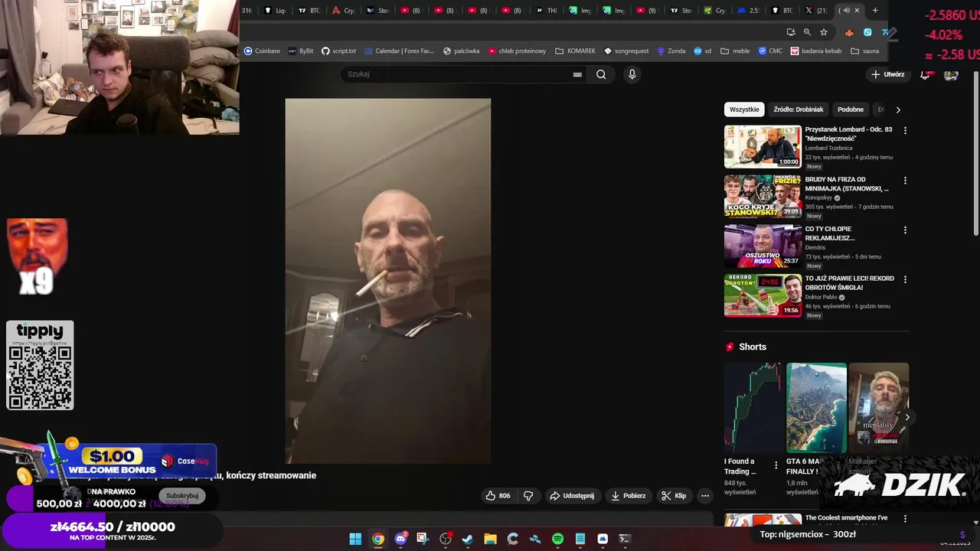Open the Calendar Forex Factory bookmark

(x=399, y=51)
